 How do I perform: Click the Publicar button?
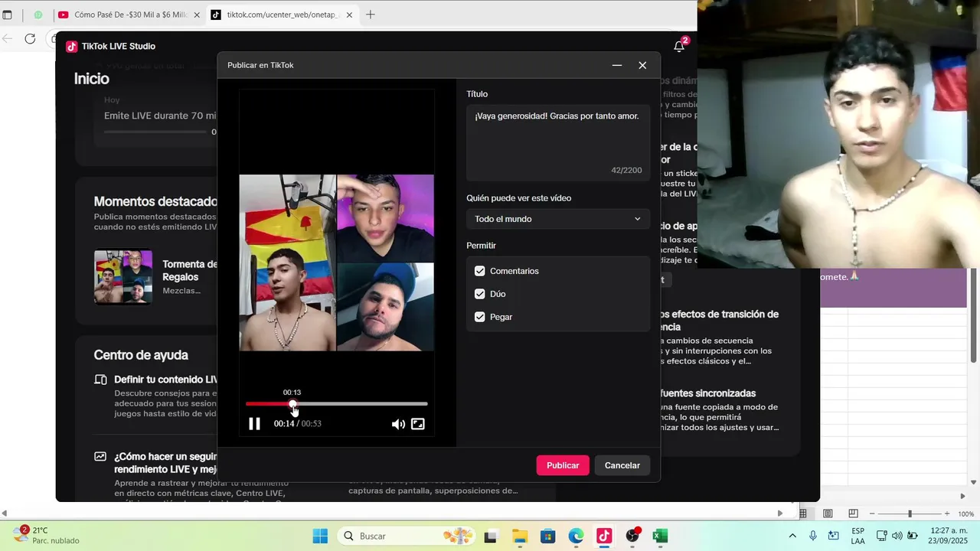click(x=563, y=465)
